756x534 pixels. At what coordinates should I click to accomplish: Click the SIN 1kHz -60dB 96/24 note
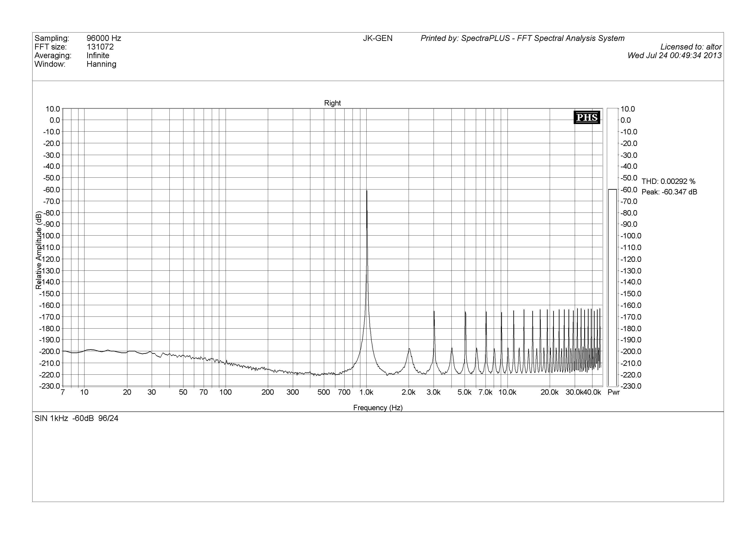point(76,418)
